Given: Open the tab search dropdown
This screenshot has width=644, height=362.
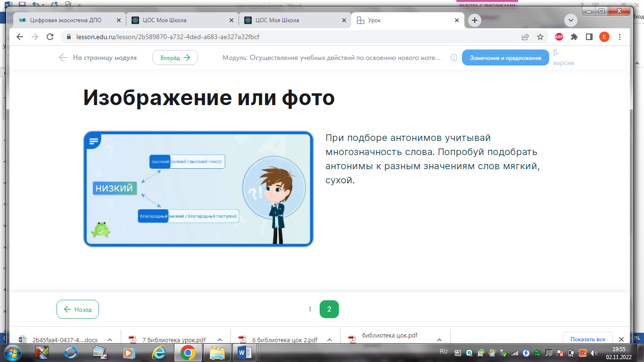Looking at the screenshot, I should (571, 20).
